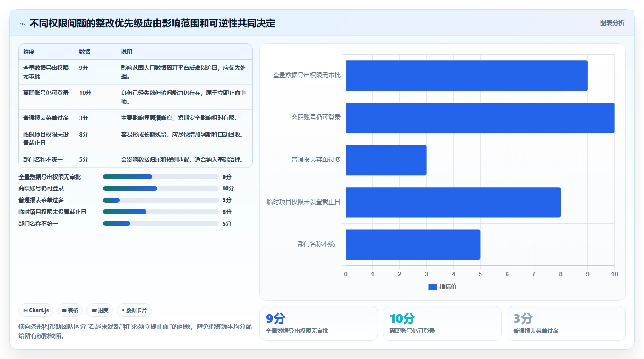
Task: Click the 5分 value in table
Action: pos(84,160)
